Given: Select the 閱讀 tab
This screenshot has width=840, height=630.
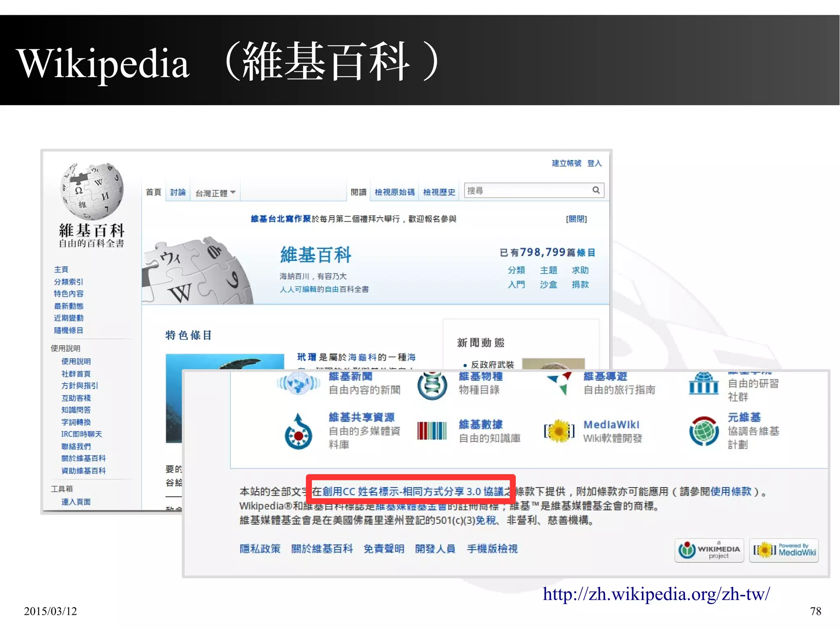Looking at the screenshot, I should 358,192.
